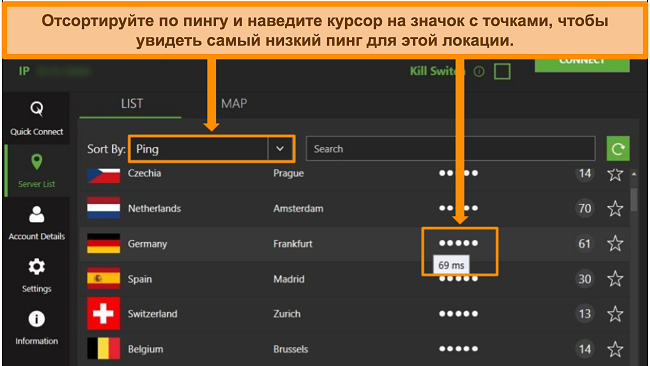
Task: Click the Germany server count 61
Action: point(585,243)
